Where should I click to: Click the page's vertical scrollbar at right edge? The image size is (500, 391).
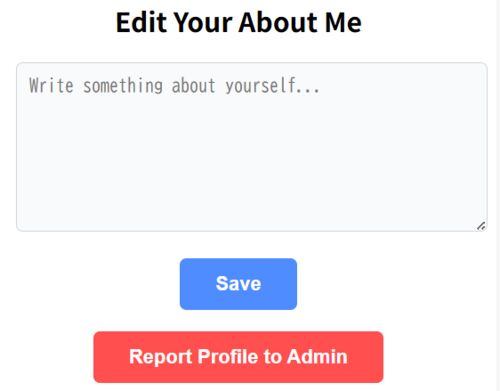[x=498, y=195]
